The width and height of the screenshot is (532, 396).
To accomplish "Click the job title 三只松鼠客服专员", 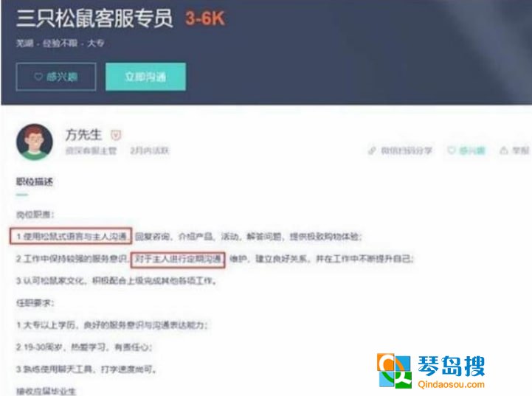I will point(94,18).
